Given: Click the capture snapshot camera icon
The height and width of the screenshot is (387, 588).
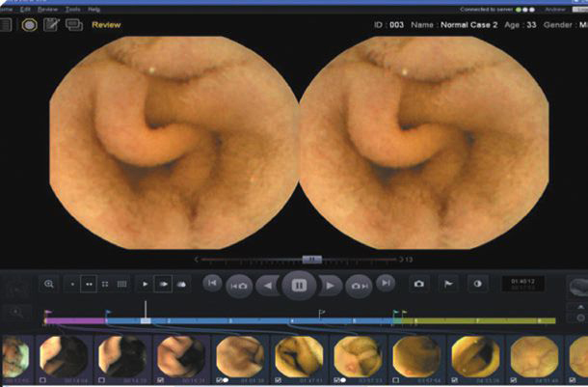Looking at the screenshot, I should 418,285.
